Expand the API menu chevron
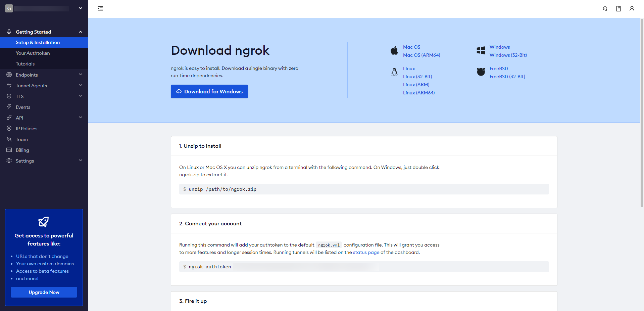This screenshot has height=311, width=644. (x=81, y=117)
